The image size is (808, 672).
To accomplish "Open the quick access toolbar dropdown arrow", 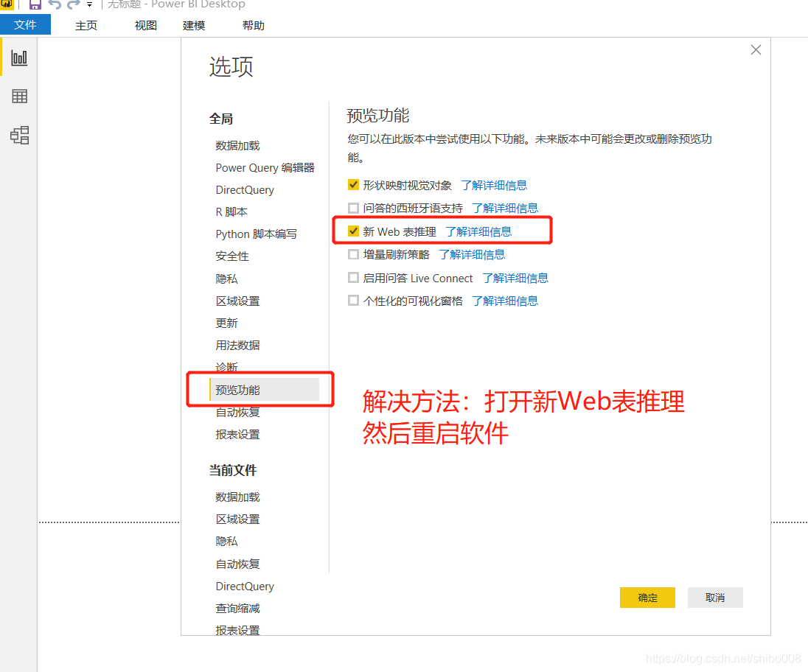I will coord(90,4).
